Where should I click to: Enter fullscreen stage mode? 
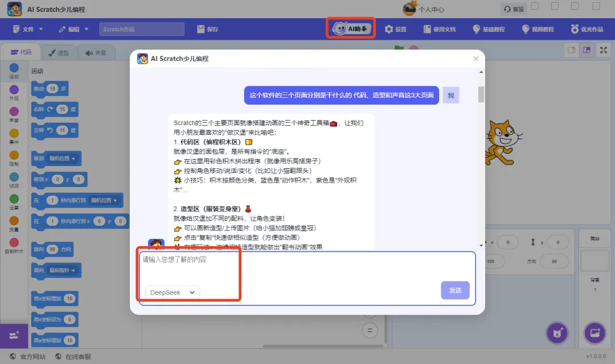pos(604,50)
